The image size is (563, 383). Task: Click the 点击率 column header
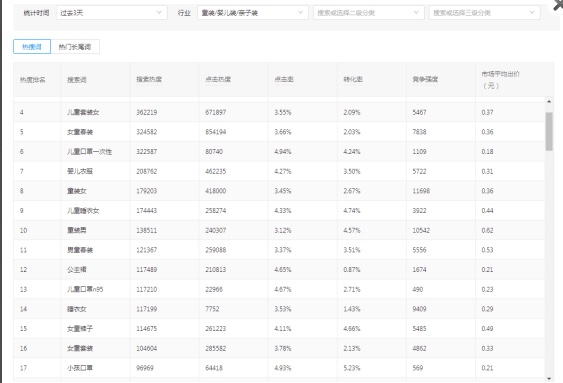(x=284, y=79)
